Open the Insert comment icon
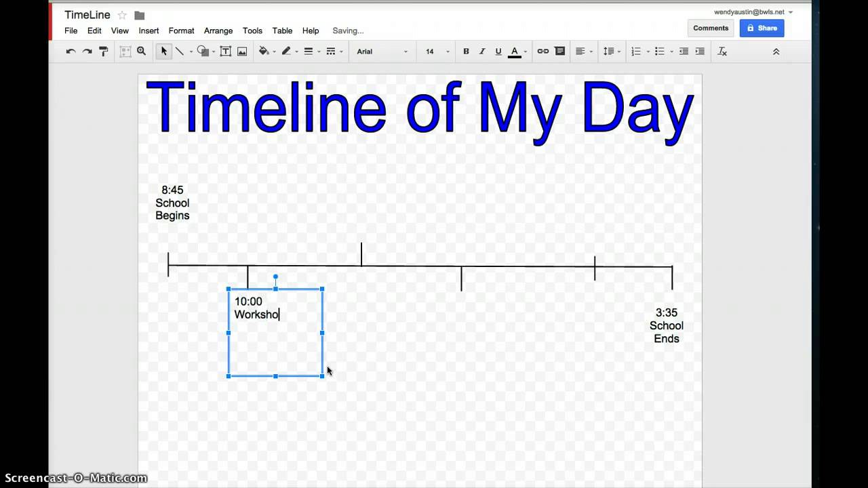The height and width of the screenshot is (488, 868). tap(559, 51)
